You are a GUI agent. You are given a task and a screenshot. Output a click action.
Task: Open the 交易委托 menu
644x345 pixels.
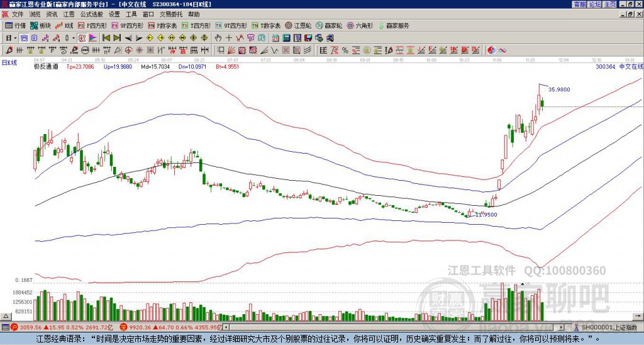coord(171,14)
